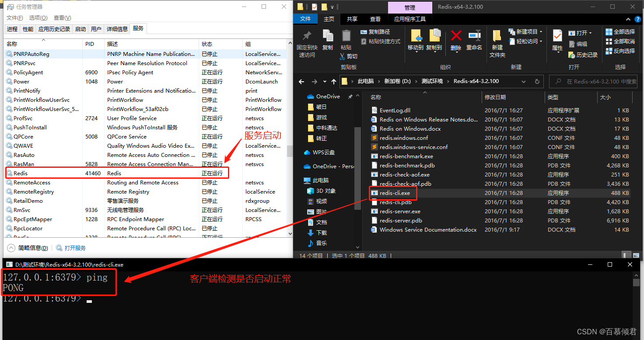Click the red 删除 icon in the ribbon
The height and width of the screenshot is (340, 644).
coord(456,35)
